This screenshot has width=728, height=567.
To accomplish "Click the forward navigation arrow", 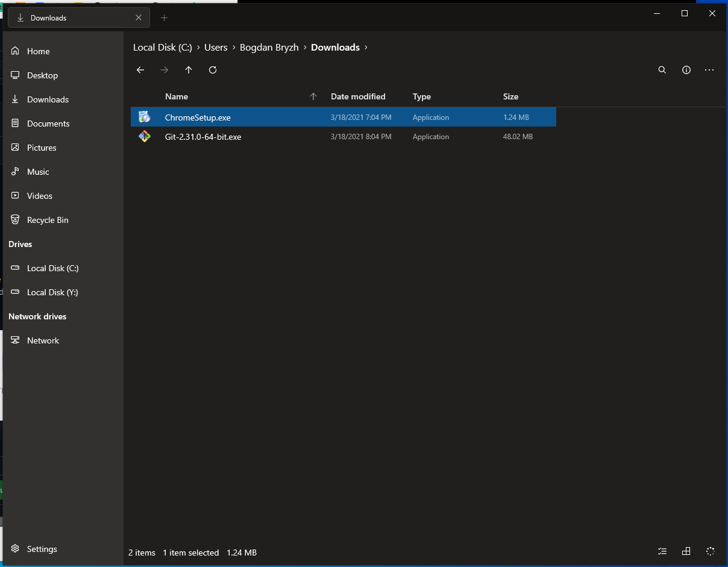I will [x=165, y=70].
